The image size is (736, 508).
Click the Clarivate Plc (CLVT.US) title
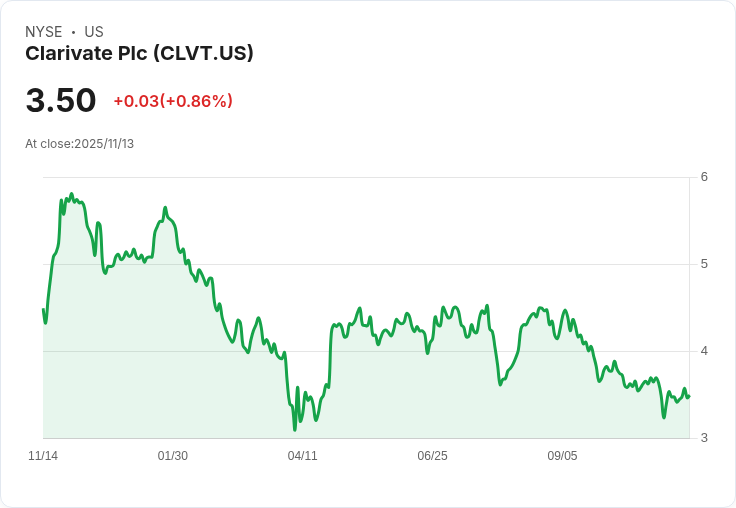tap(139, 54)
